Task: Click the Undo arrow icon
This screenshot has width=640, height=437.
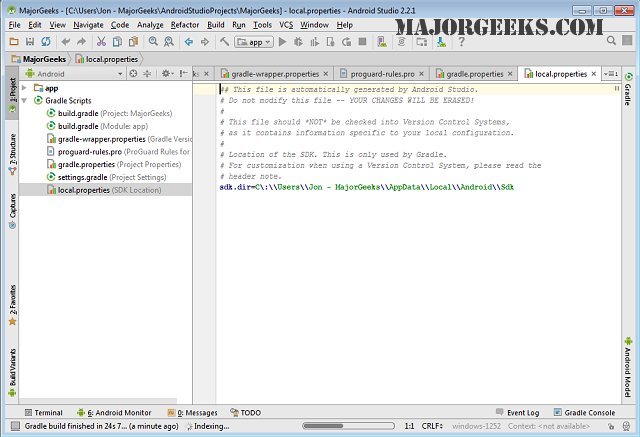Action: (x=65, y=42)
